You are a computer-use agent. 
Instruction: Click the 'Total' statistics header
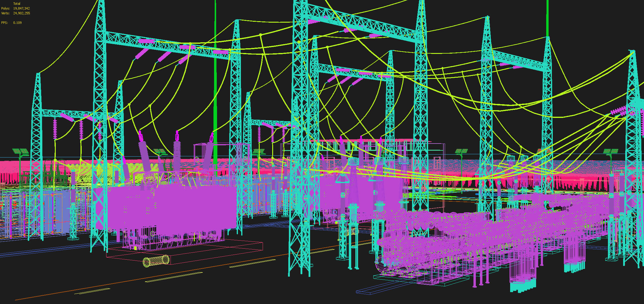17,4
